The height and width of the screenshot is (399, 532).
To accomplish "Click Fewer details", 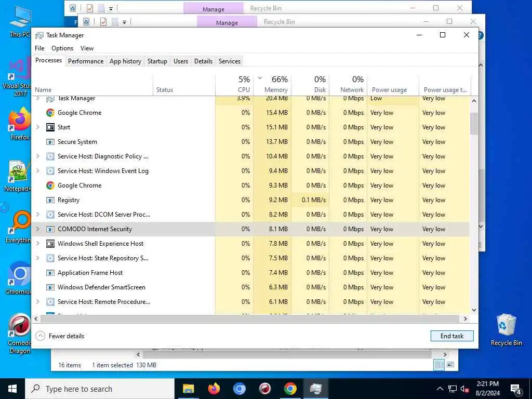I will point(60,336).
